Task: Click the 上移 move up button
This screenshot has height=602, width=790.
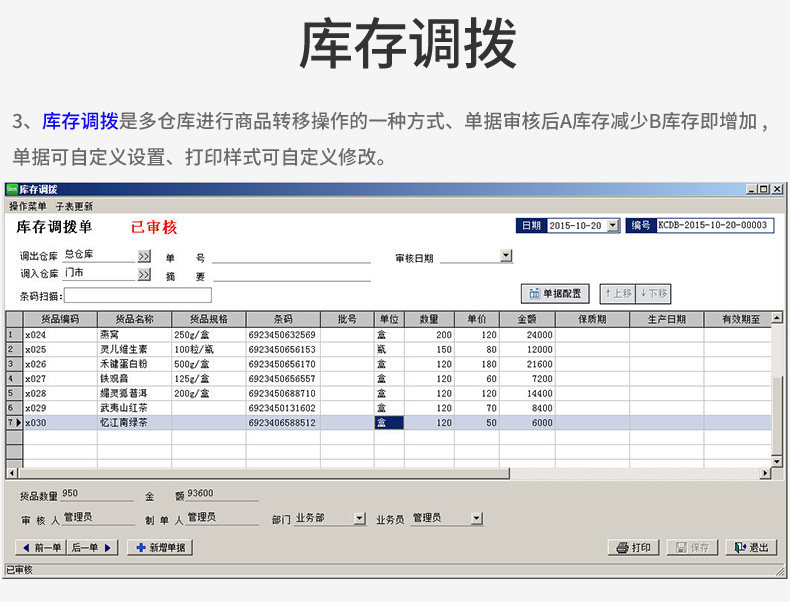Action: tap(618, 293)
